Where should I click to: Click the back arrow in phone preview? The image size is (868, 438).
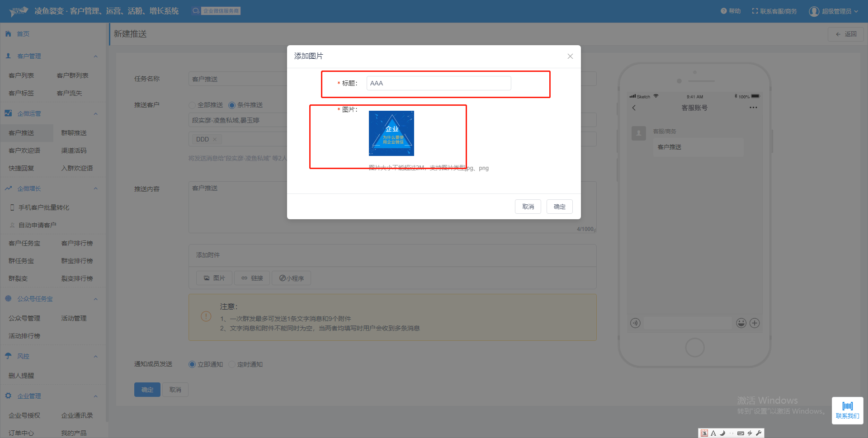634,108
